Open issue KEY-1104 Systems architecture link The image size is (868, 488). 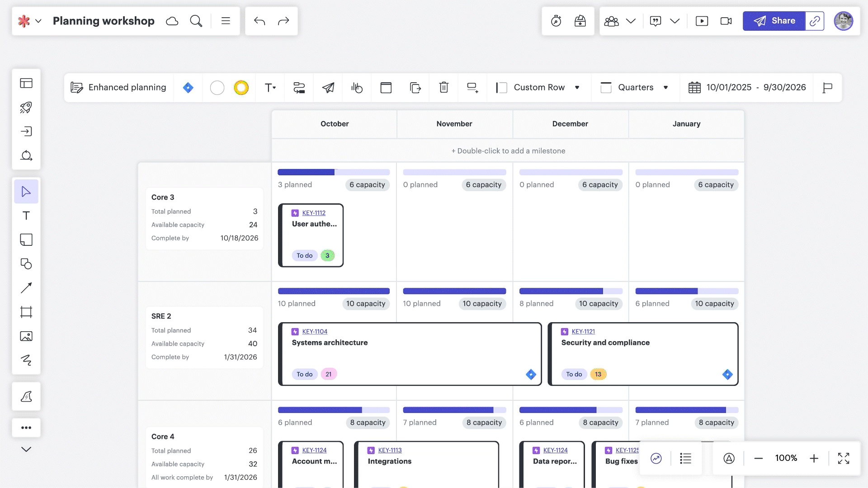(x=315, y=331)
